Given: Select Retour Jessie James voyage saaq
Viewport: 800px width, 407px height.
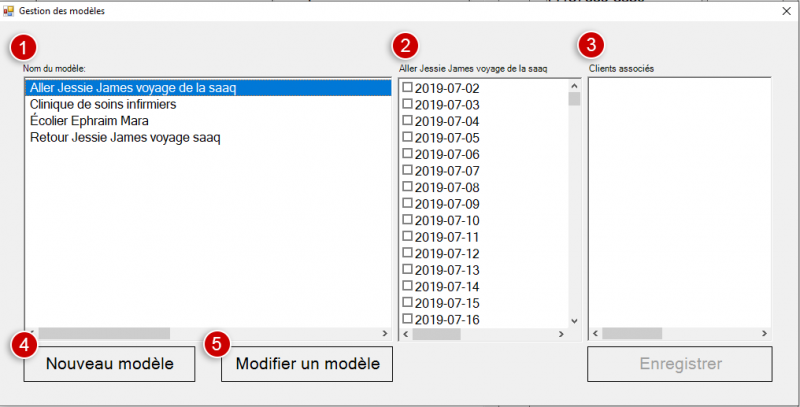Looking at the screenshot, I should [125, 137].
